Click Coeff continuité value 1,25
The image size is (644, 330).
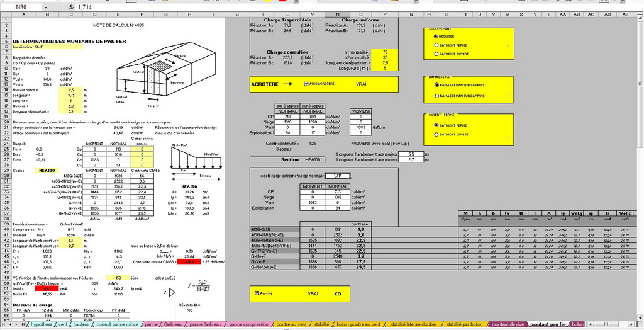[312, 144]
